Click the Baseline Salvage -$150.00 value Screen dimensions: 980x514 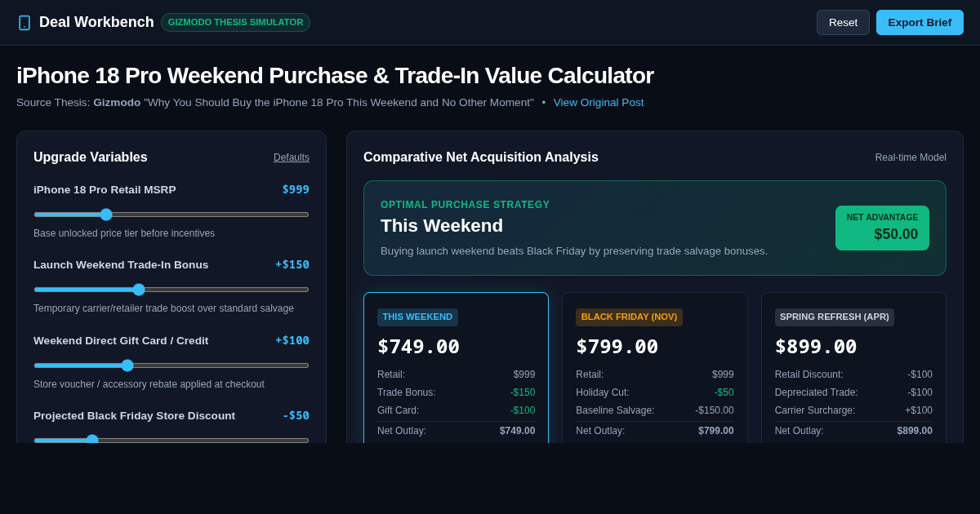click(x=715, y=410)
